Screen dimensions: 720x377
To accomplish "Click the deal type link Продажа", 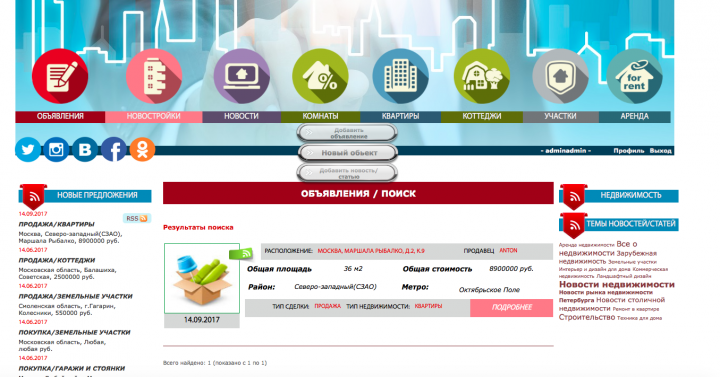I will 327,306.
